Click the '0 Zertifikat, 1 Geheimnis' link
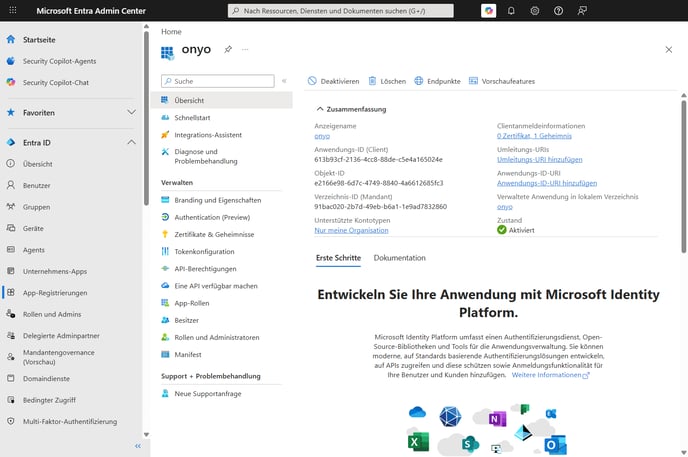Screen dimensions: 688x457 (534, 136)
